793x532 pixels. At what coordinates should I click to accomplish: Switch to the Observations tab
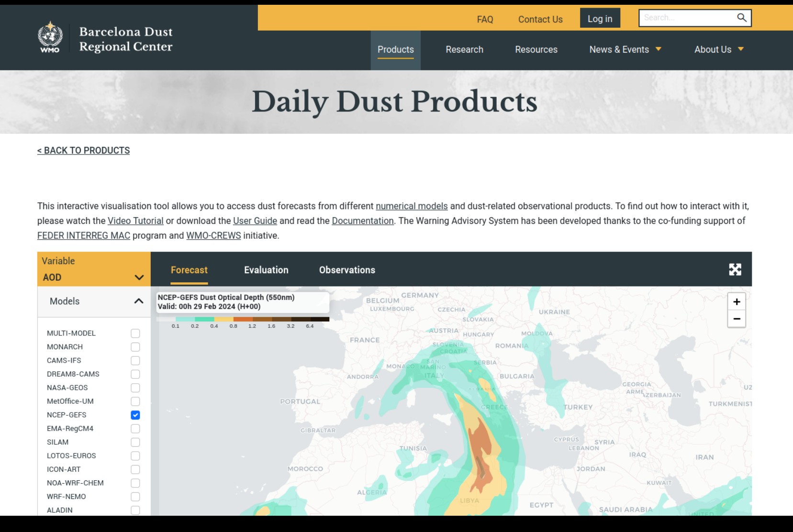click(347, 270)
